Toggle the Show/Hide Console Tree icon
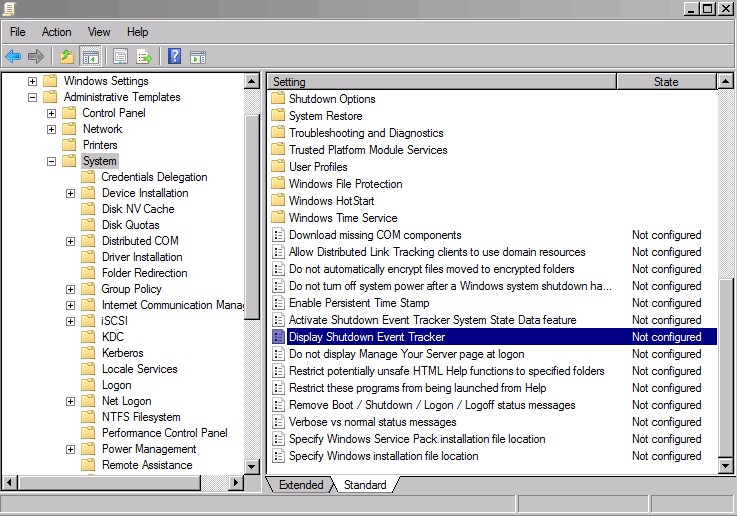 coord(90,57)
